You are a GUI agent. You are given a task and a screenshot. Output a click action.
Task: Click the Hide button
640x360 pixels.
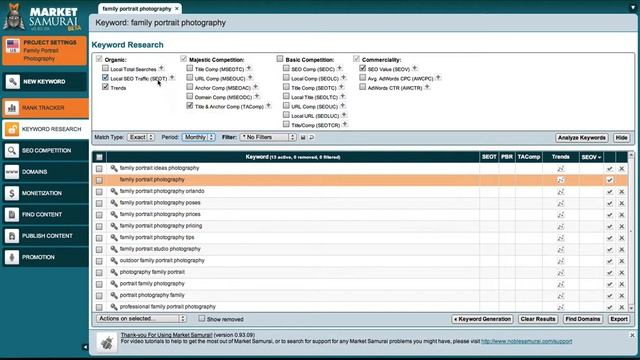[x=621, y=138]
